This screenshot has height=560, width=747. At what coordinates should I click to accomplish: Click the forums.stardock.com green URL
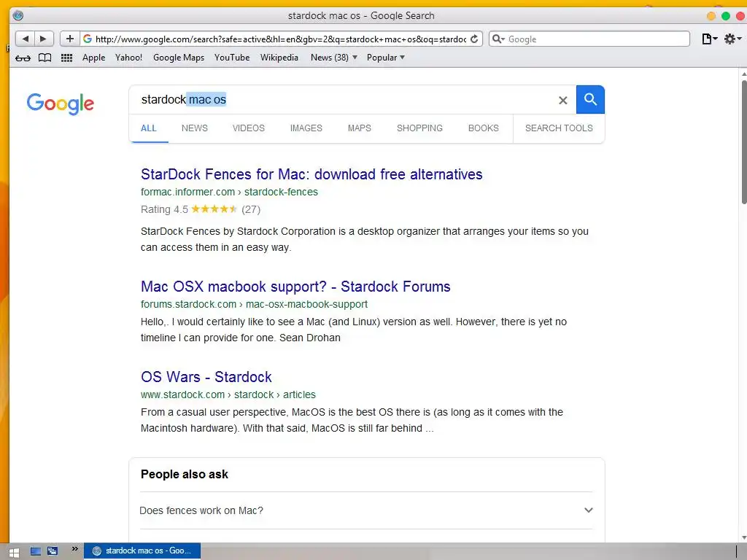point(254,304)
